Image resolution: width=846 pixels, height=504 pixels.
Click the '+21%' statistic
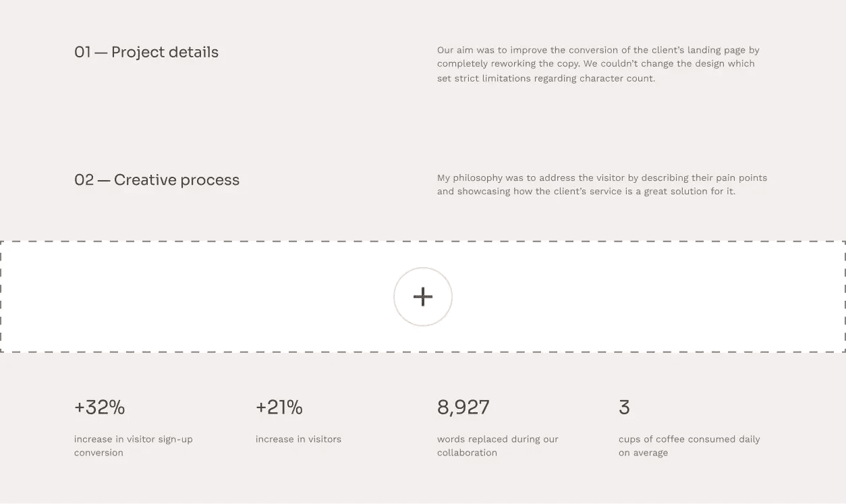(279, 407)
